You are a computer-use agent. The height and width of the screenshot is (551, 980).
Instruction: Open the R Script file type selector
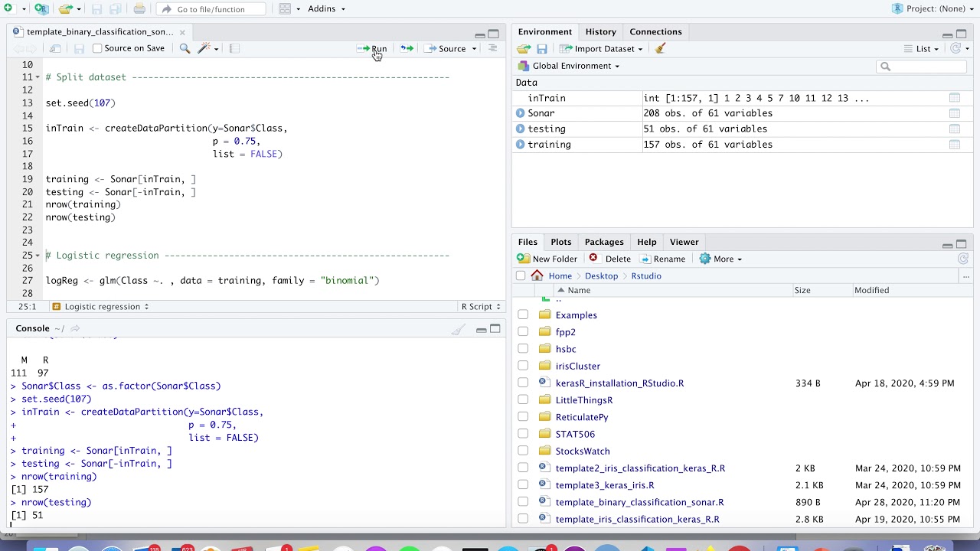point(481,306)
